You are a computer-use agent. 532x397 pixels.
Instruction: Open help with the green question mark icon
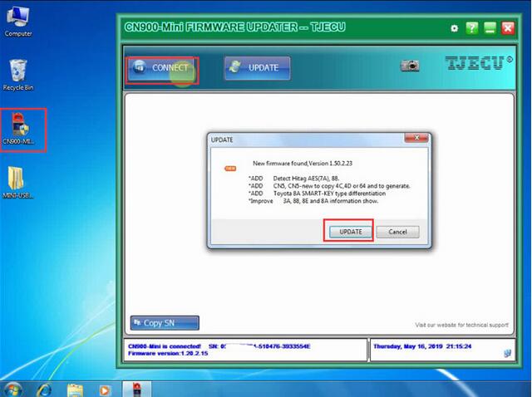pyautogui.click(x=471, y=27)
